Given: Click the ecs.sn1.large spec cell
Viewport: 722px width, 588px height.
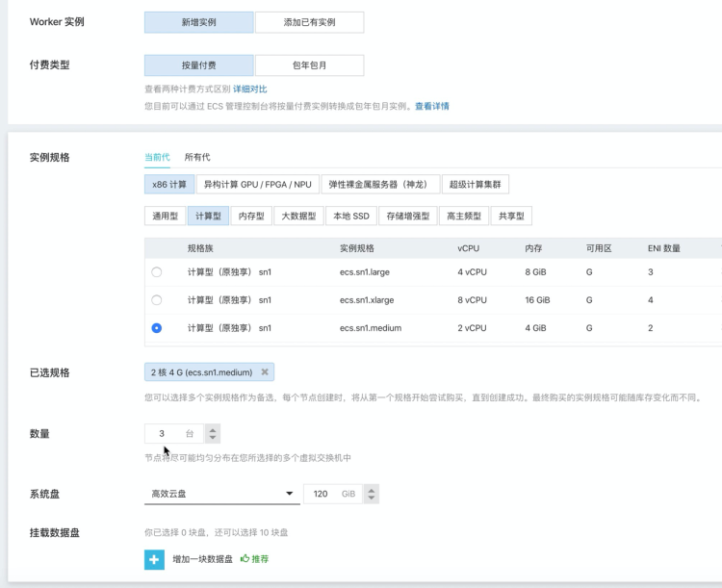Looking at the screenshot, I should pos(365,272).
